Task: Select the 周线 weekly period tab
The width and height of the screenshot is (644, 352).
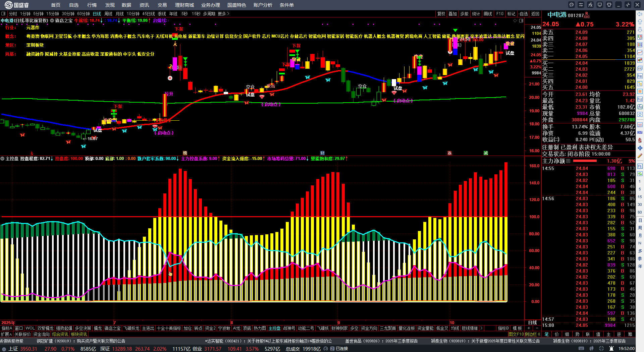Action: point(108,14)
